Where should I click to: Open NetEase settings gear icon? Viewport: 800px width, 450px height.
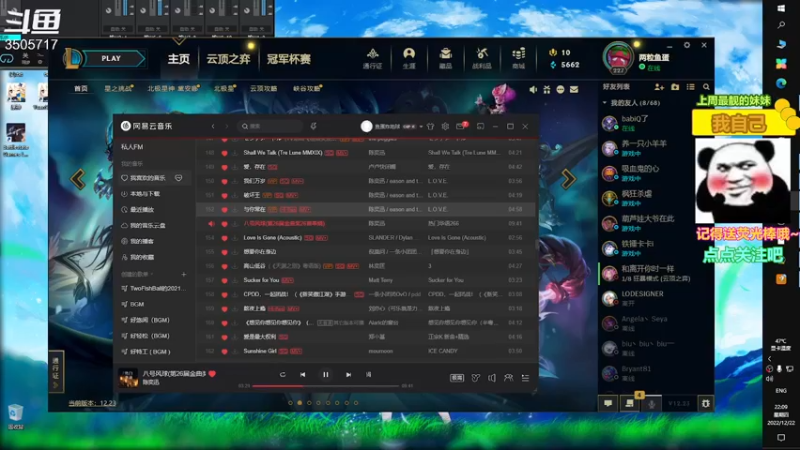click(445, 126)
